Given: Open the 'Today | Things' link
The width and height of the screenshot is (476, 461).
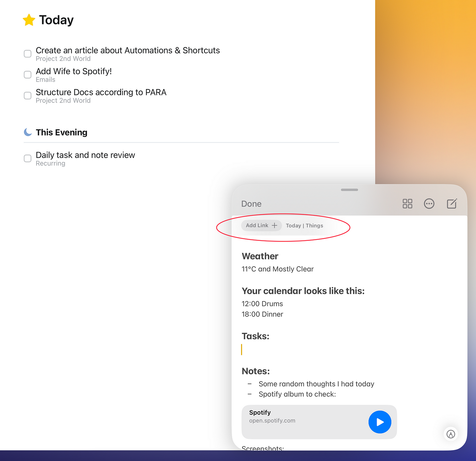Looking at the screenshot, I should [304, 226].
